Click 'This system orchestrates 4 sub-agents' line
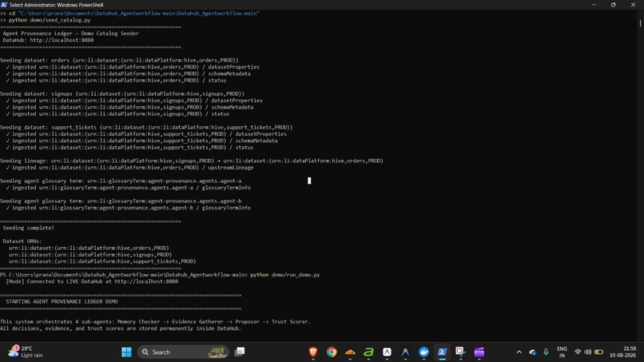Image resolution: width=644 pixels, height=362 pixels. 155,322
